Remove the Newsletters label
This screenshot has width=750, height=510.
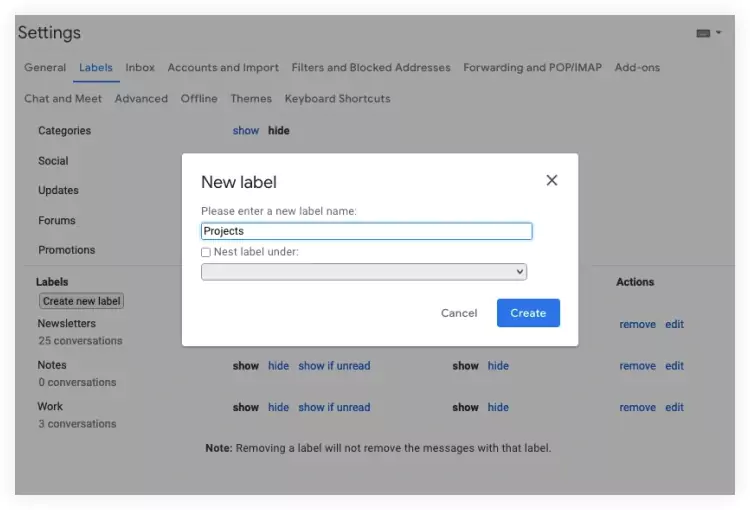pos(637,324)
